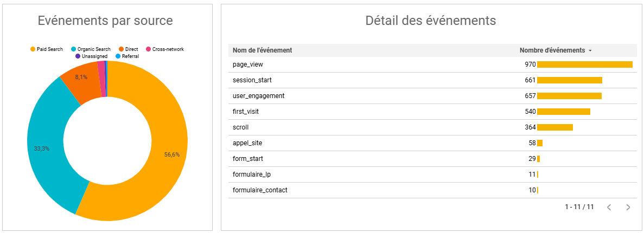Click the pink Cross-network donut slice
Screen dimensions: 644x233
pos(101,67)
